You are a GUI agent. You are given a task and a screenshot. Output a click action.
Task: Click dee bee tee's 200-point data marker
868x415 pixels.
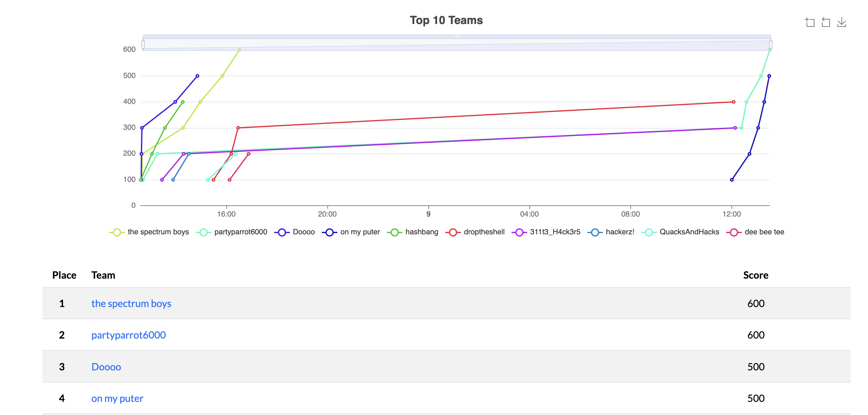coord(249,154)
